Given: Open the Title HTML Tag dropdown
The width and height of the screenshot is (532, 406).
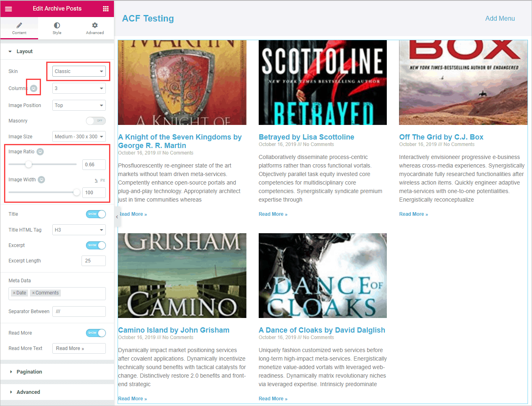Looking at the screenshot, I should tap(79, 230).
